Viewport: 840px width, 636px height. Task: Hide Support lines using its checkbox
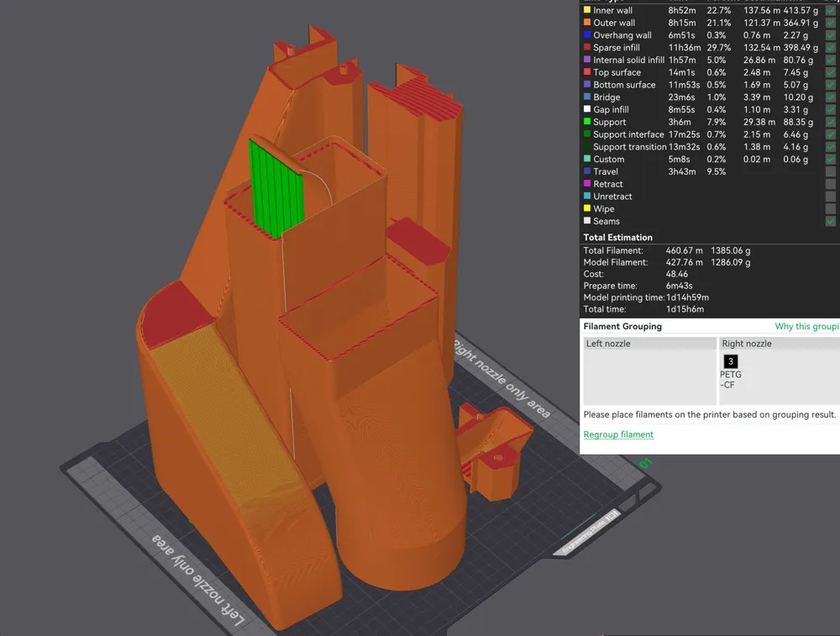(x=831, y=122)
